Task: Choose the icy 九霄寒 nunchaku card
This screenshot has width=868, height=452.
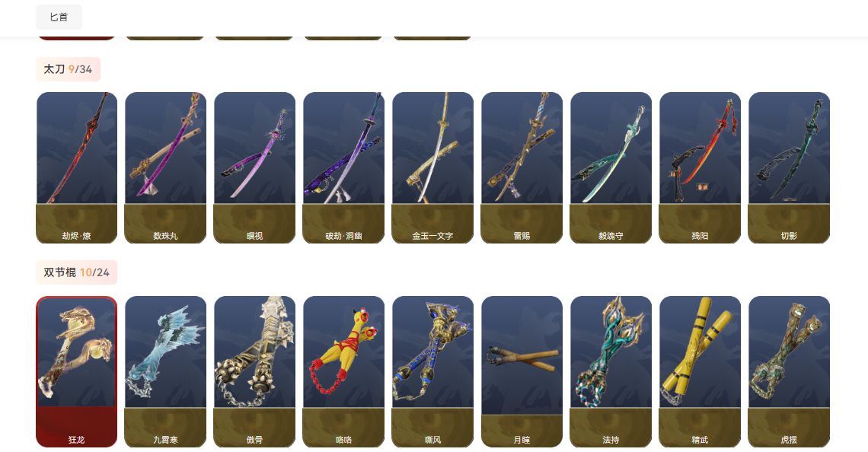Action: click(165, 372)
